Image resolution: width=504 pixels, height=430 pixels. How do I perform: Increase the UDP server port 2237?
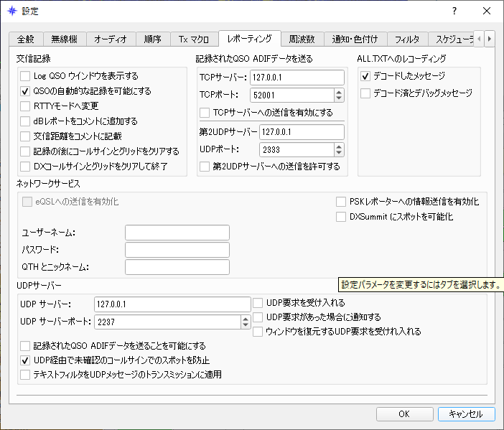245,318
